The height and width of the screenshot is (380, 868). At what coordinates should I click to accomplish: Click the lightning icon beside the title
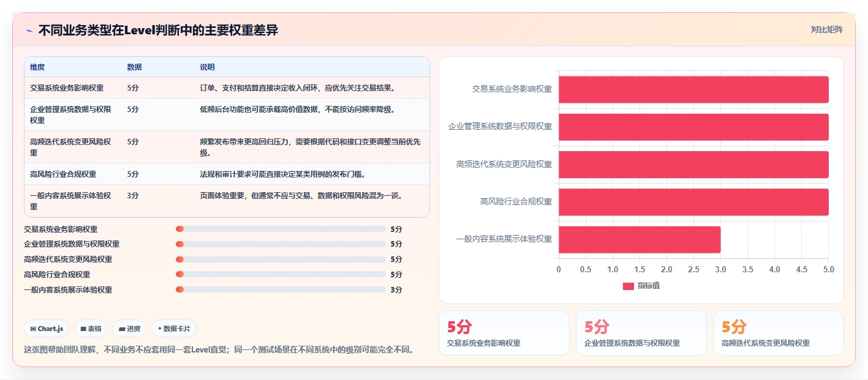point(29,31)
